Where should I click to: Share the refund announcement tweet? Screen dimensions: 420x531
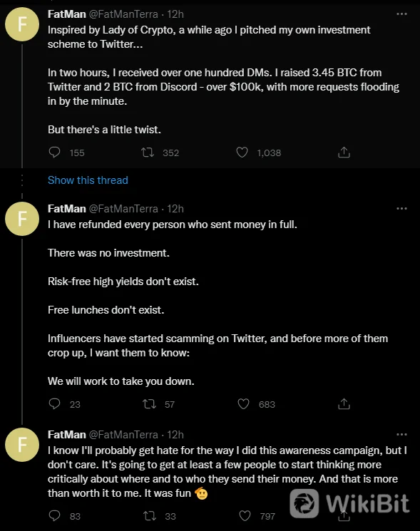pos(344,403)
